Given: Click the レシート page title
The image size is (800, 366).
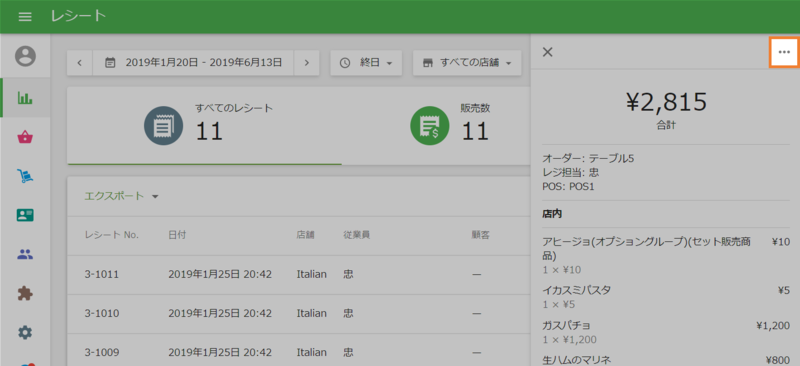Looking at the screenshot, I should coord(78,16).
